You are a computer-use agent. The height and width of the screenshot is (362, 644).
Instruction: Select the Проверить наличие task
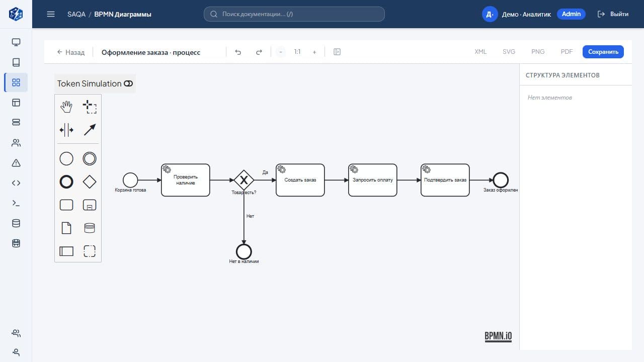click(186, 180)
